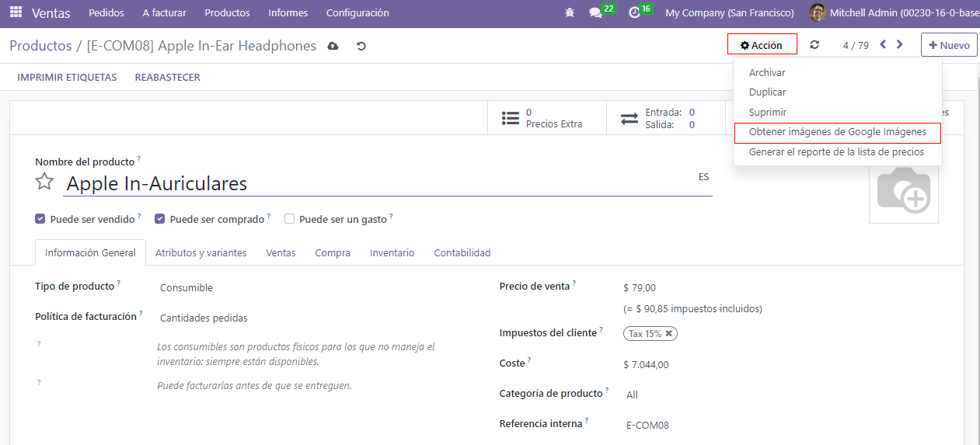Switch to Ventas tab

click(x=281, y=253)
